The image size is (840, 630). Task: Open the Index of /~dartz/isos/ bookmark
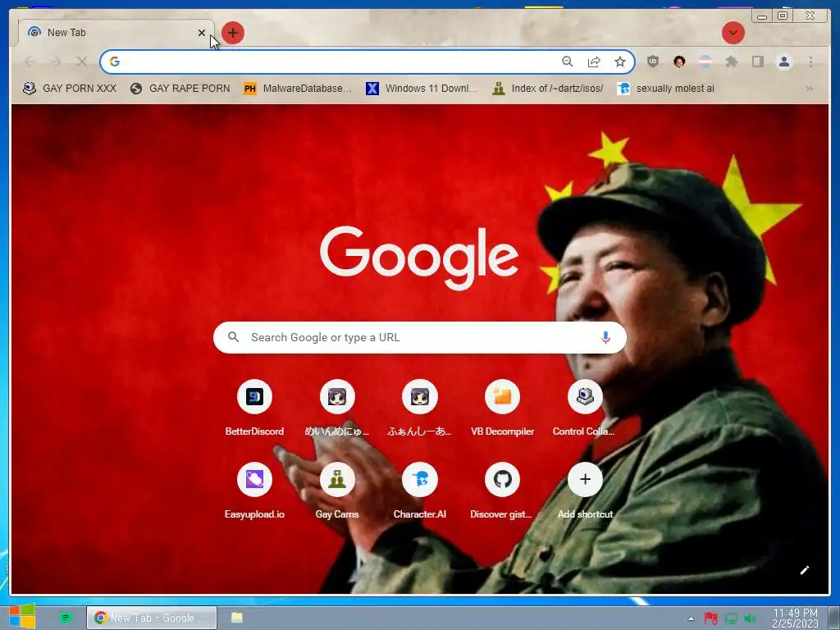click(x=547, y=89)
